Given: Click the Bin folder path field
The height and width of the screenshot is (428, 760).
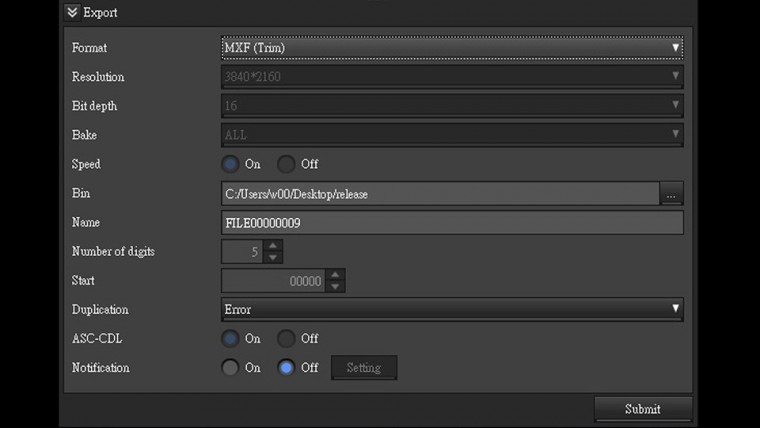Looking at the screenshot, I should 440,194.
